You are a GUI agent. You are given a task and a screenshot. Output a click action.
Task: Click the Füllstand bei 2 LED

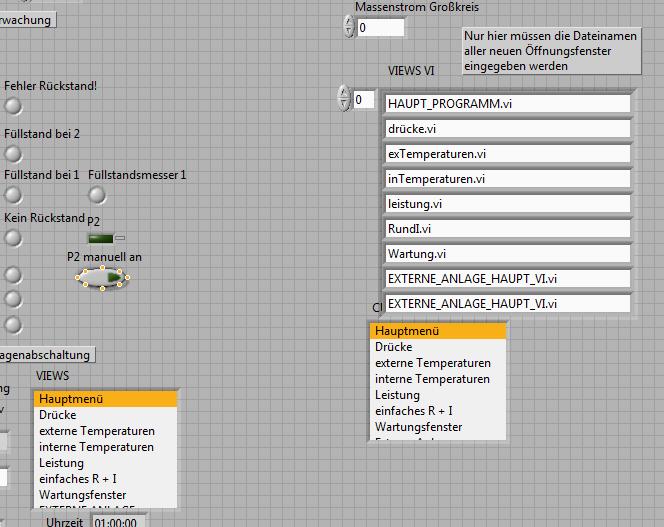[x=13, y=154]
